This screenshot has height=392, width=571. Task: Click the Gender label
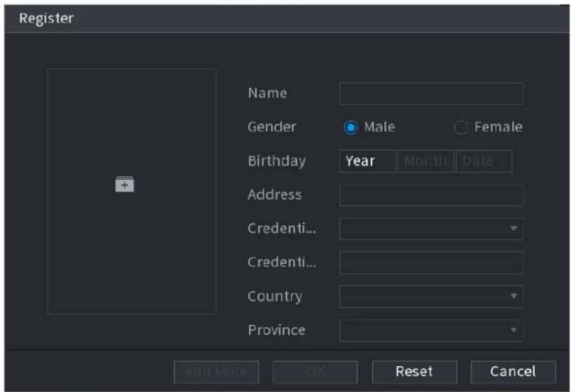click(272, 127)
